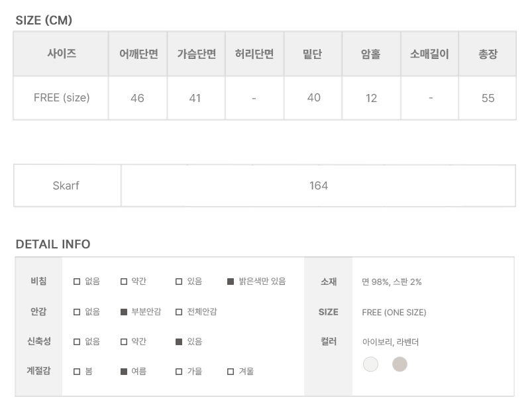Click the 'FREE (size)' row label
530x420 pixels.
pyautogui.click(x=62, y=97)
